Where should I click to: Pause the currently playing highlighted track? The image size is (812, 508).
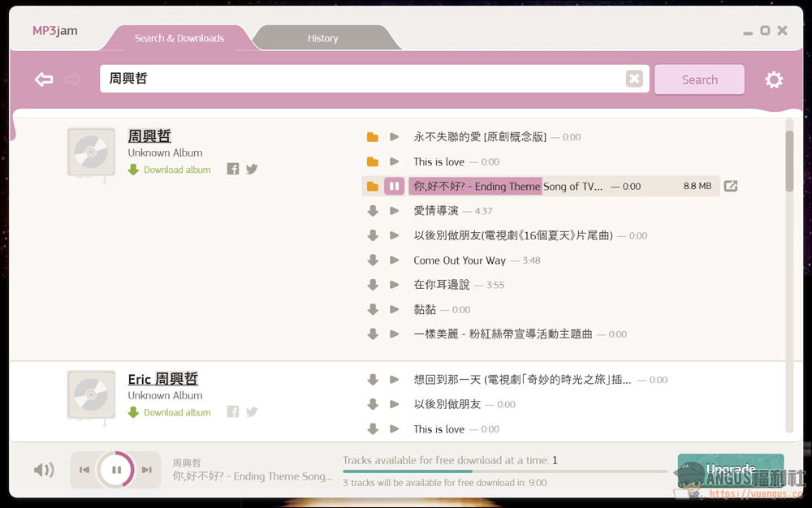tap(394, 186)
